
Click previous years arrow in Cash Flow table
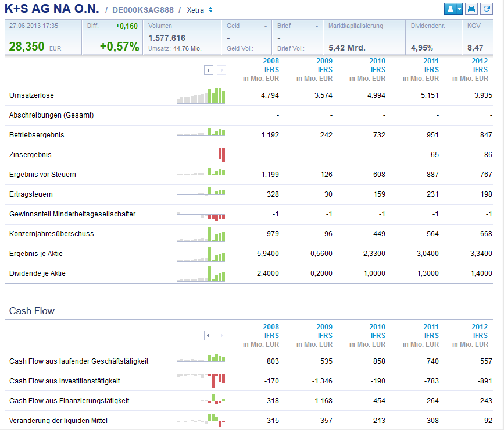[x=209, y=336]
